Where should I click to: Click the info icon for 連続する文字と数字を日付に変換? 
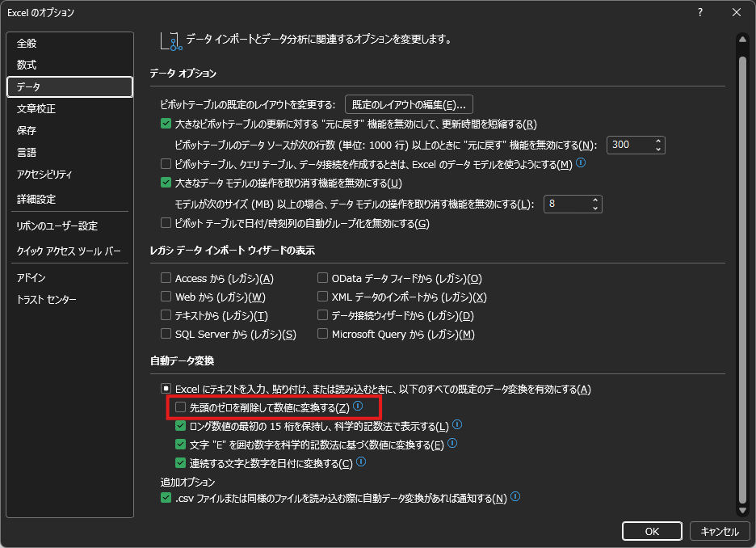click(x=360, y=462)
